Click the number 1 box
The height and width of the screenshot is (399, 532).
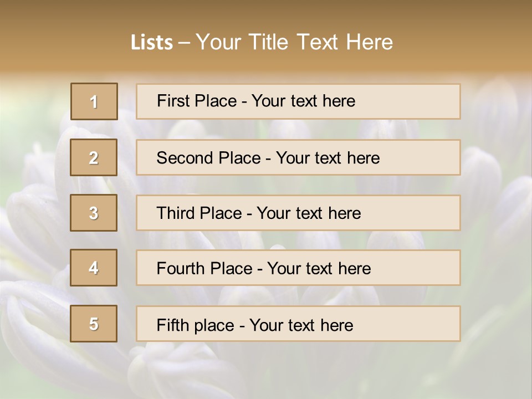(x=94, y=101)
